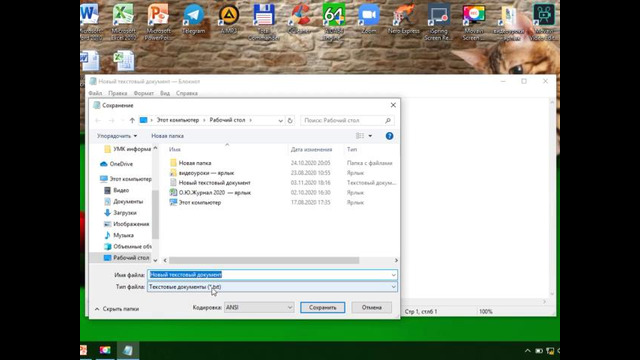Click the battery icon in the system tray
Image resolution: width=640 pixels, height=360 pixels.
pos(539,351)
